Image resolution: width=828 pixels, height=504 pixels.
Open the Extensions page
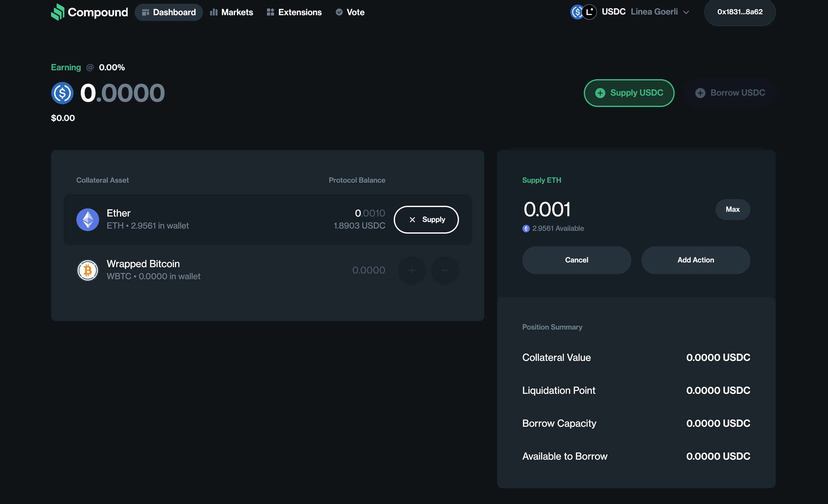coord(294,12)
